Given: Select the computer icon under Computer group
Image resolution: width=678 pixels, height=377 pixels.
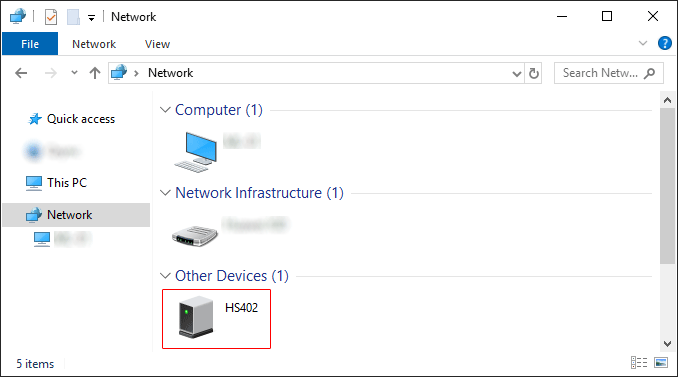Looking at the screenshot, I should (195, 152).
